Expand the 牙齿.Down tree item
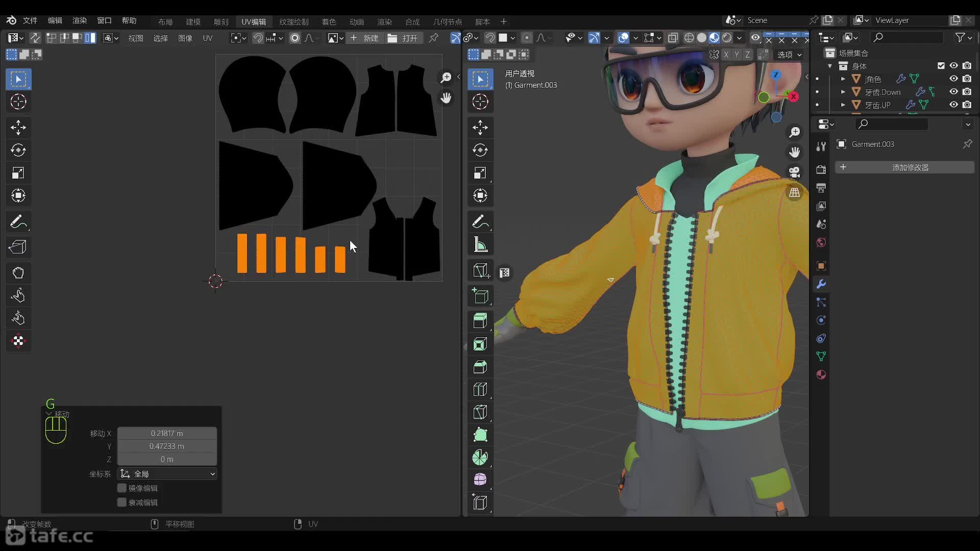 [x=843, y=92]
